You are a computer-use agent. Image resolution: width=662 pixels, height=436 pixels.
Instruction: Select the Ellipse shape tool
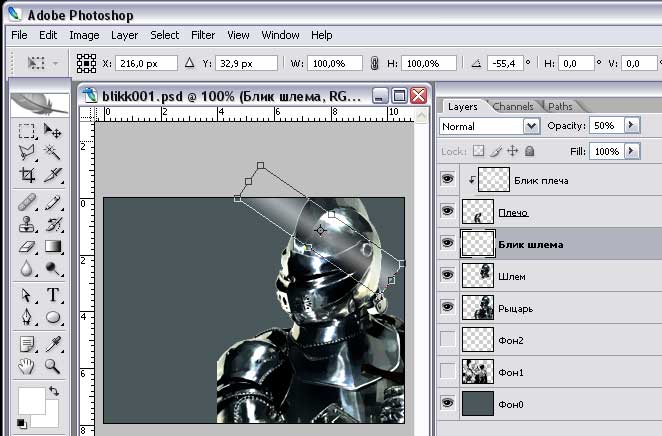pos(53,317)
